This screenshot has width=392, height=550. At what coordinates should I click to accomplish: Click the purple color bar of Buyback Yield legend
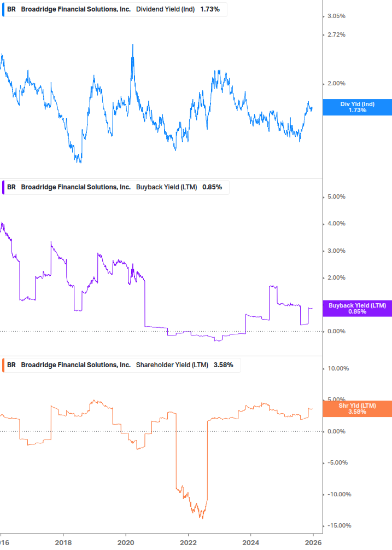pyautogui.click(x=3, y=187)
